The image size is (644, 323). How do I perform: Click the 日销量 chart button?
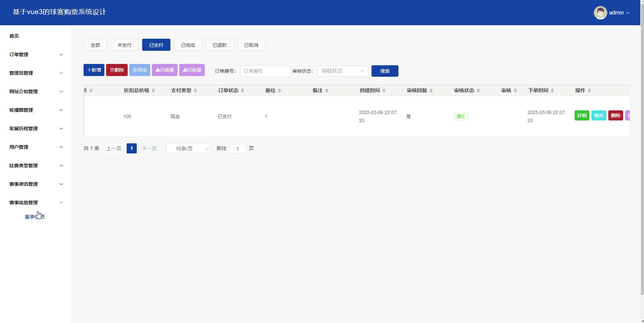(192, 70)
